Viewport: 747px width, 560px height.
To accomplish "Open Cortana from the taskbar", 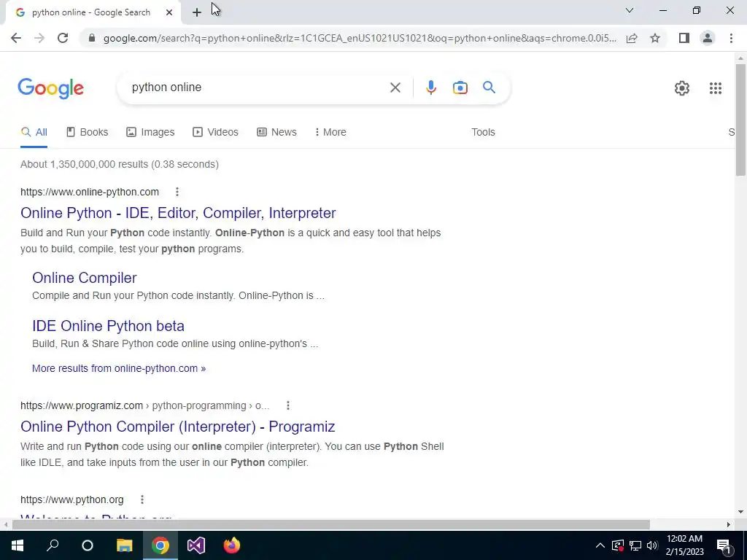I will pos(88,545).
